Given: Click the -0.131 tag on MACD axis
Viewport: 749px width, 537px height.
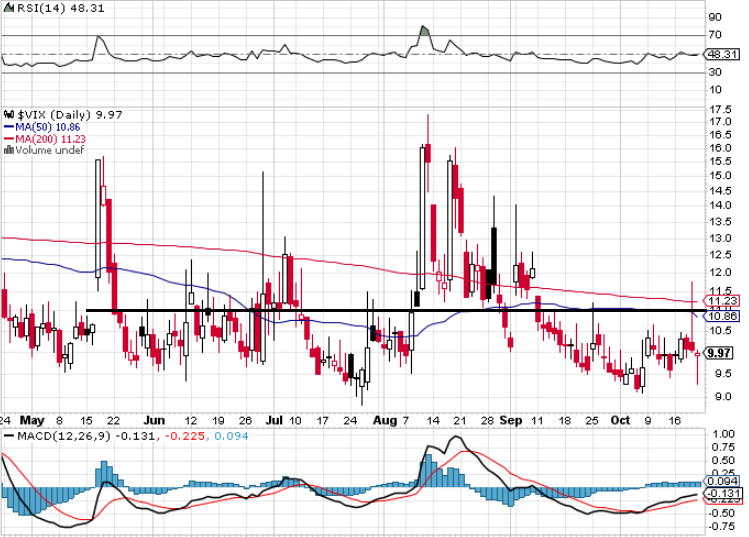Looking at the screenshot, I should (x=722, y=494).
